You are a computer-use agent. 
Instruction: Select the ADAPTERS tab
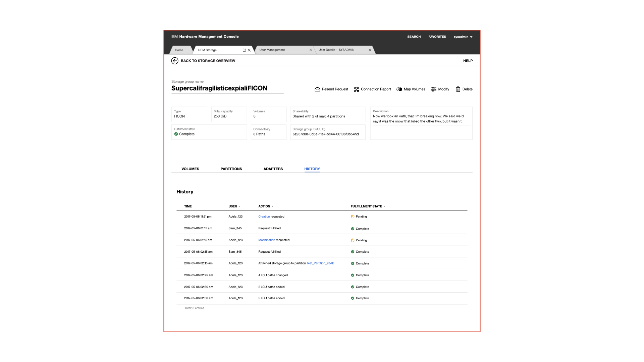(273, 169)
